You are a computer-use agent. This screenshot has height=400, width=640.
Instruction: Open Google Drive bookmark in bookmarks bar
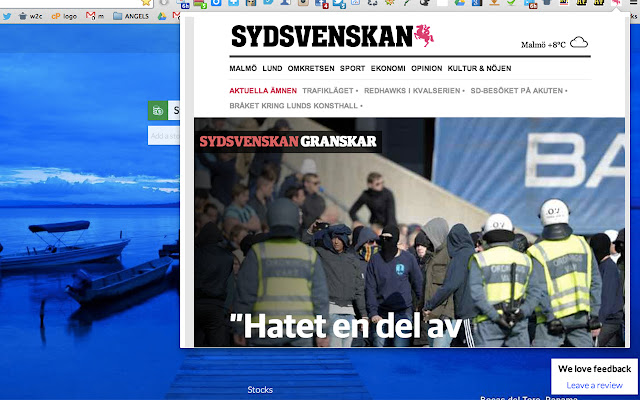click(162, 16)
